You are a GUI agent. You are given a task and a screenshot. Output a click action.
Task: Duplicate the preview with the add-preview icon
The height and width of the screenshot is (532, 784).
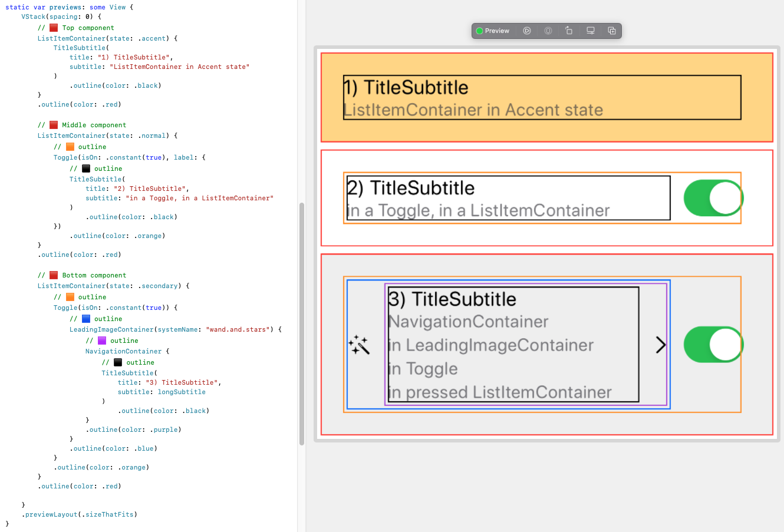pyautogui.click(x=611, y=30)
